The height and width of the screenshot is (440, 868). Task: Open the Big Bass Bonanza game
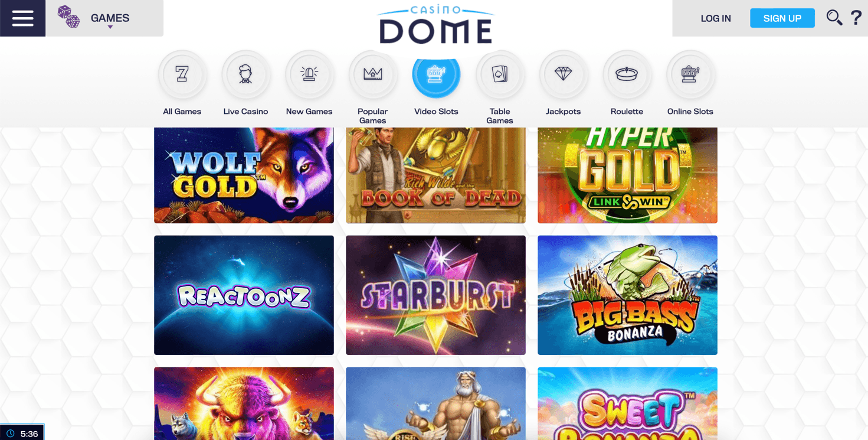[x=627, y=295]
